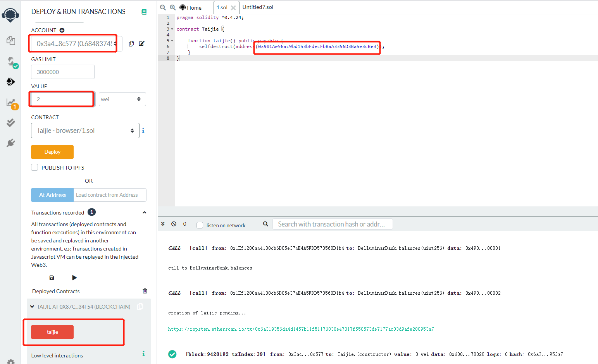
Task: Clear the terminal console with the ban icon
Action: tap(174, 224)
